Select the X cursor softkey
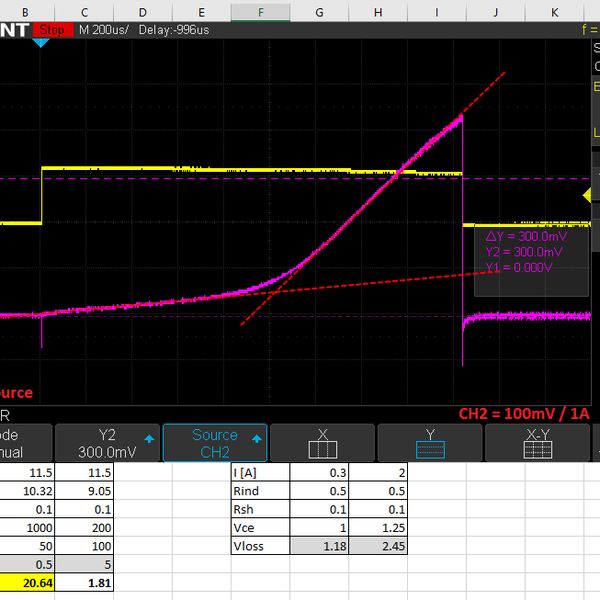This screenshot has height=600, width=600. pyautogui.click(x=323, y=443)
